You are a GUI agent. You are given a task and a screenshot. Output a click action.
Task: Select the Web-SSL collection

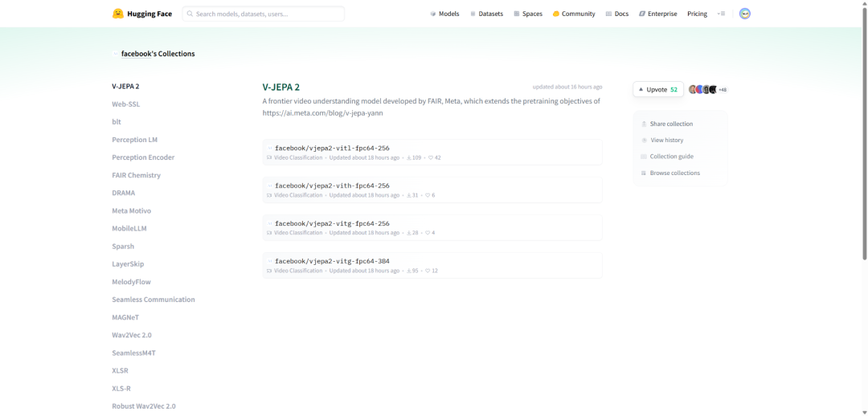pyautogui.click(x=125, y=104)
